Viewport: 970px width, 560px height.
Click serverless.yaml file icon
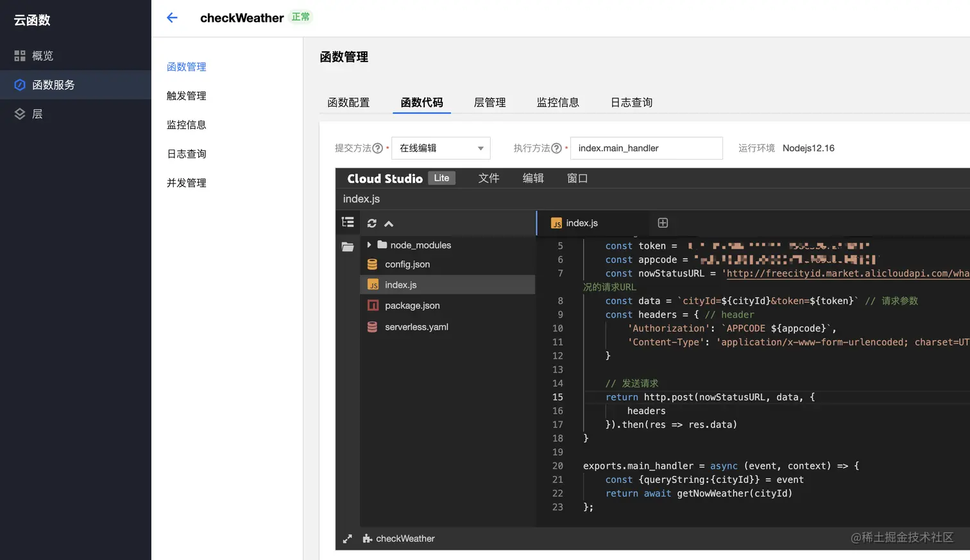pos(372,327)
